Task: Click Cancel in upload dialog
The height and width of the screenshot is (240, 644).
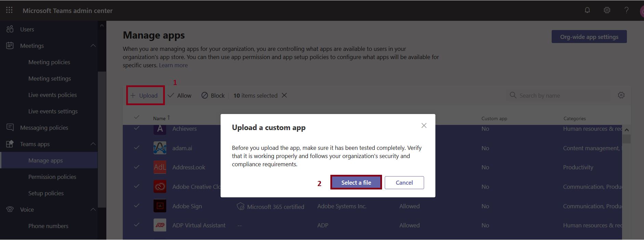Action: (404, 183)
